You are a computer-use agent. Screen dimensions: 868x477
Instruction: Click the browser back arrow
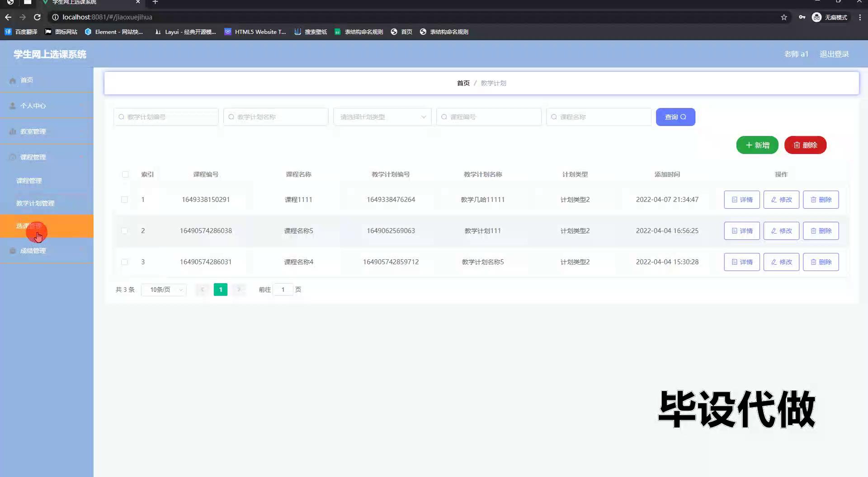click(x=8, y=17)
